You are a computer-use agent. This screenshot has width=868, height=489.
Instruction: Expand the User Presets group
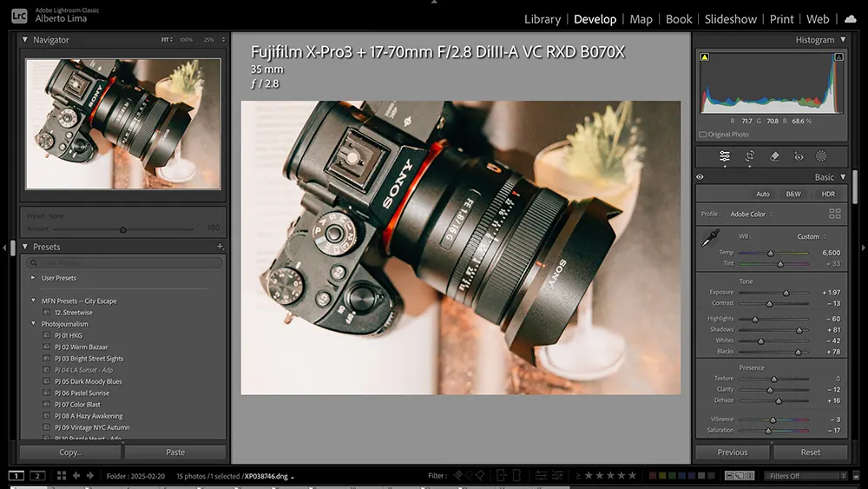[33, 277]
